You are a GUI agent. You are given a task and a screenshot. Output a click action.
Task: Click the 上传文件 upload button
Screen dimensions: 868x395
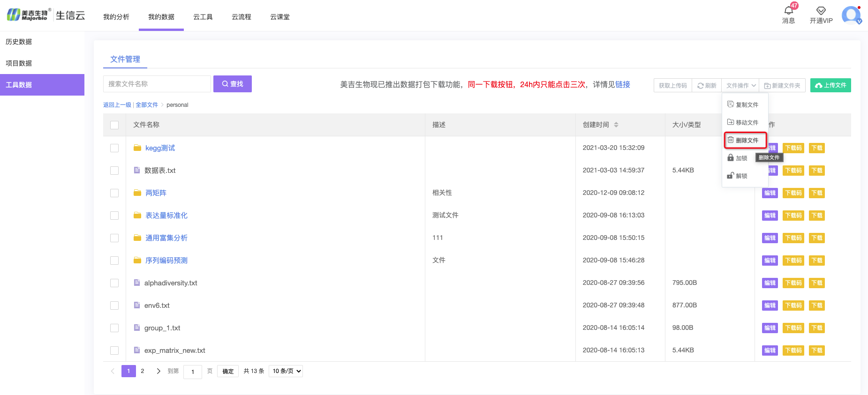(830, 85)
